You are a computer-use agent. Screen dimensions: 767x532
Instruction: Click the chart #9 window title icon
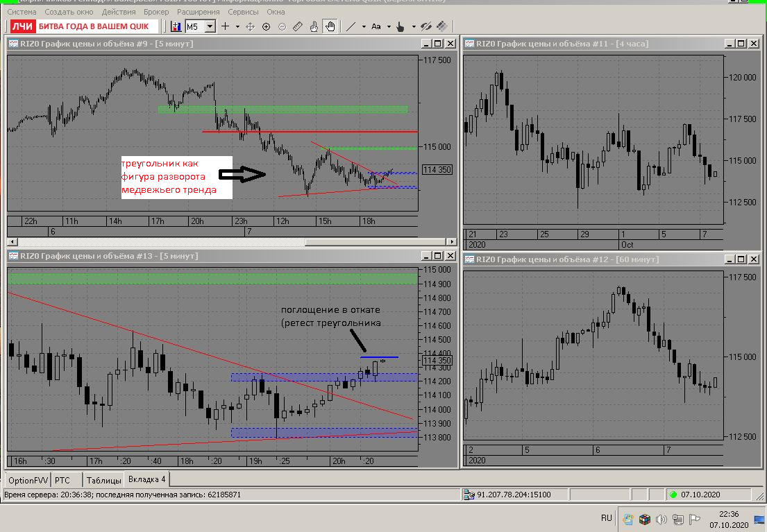(13, 44)
